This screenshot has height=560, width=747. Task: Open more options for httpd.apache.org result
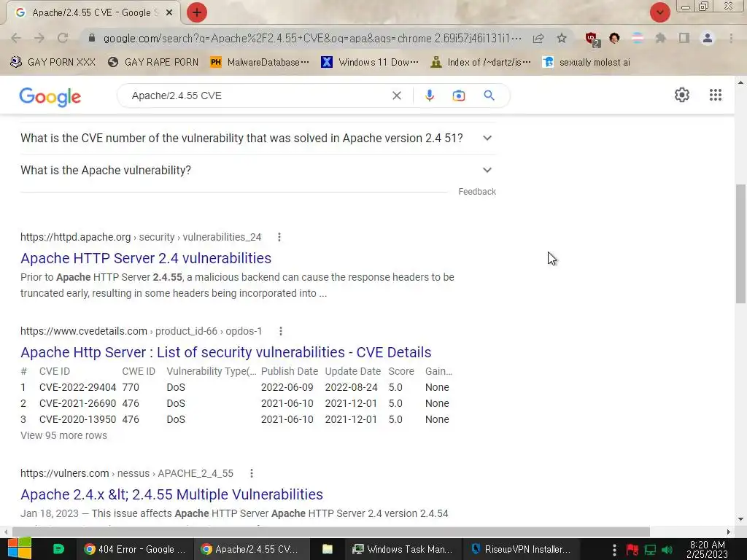(x=279, y=237)
